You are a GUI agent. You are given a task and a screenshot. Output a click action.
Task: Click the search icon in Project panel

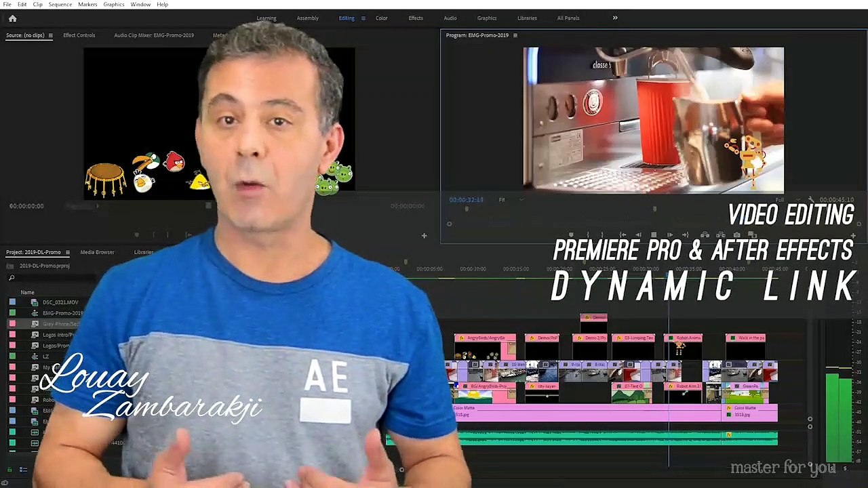tap(12, 278)
